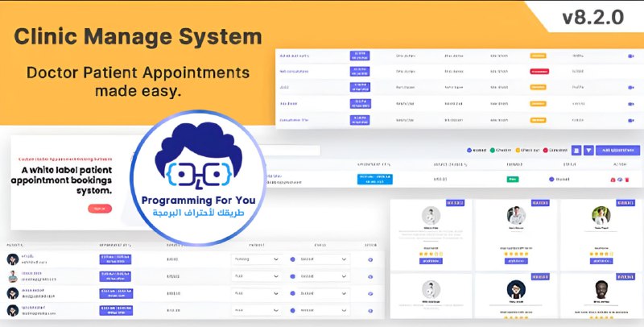Select the green status legend dot
This screenshot has height=327, width=644.
coord(493,151)
